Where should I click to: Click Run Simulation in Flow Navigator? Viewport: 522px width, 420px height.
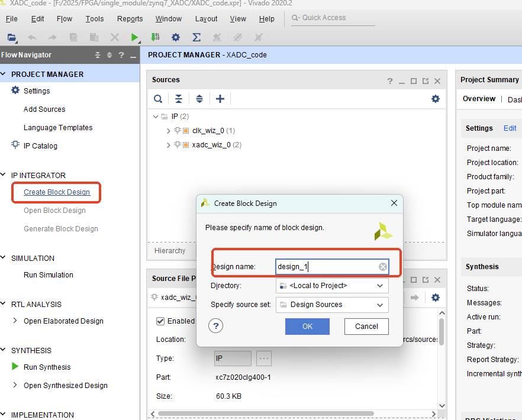tap(49, 275)
